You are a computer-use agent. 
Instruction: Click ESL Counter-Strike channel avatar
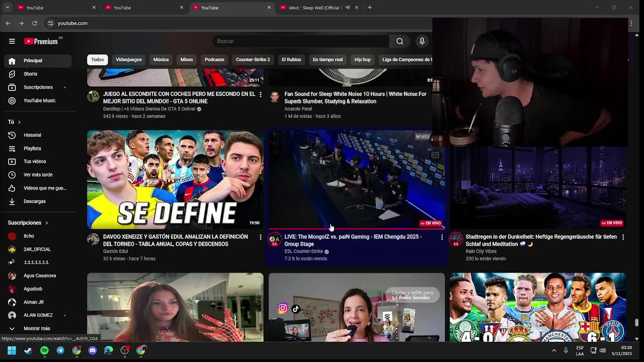[x=275, y=239]
